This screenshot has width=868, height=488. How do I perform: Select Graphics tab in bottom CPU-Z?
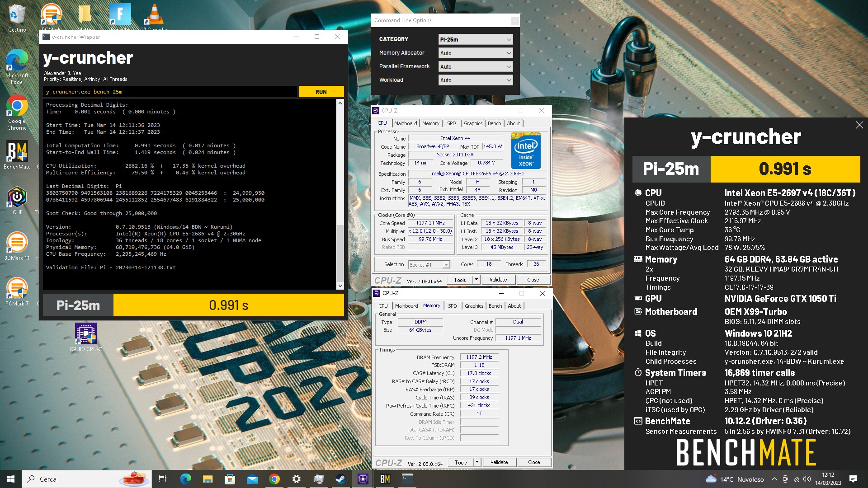coord(474,306)
